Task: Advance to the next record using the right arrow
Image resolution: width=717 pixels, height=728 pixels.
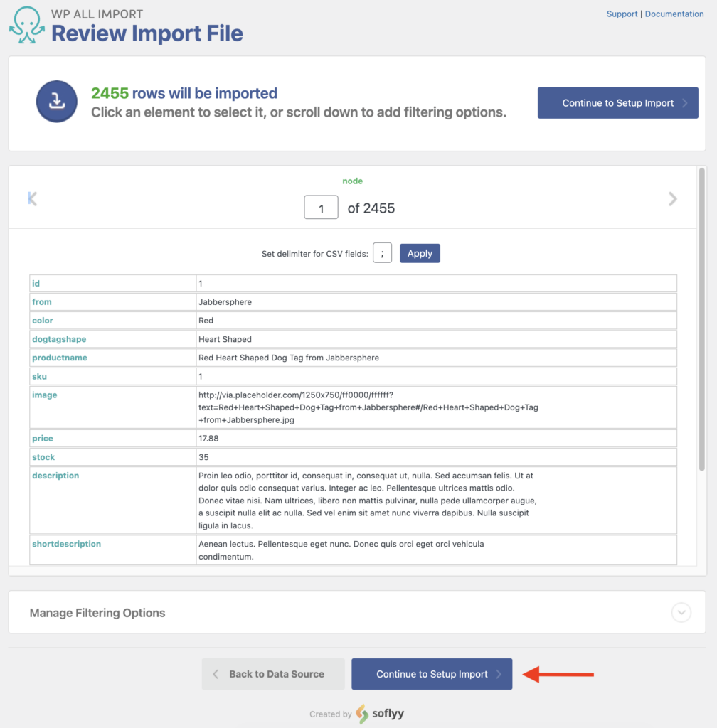Action: click(672, 199)
